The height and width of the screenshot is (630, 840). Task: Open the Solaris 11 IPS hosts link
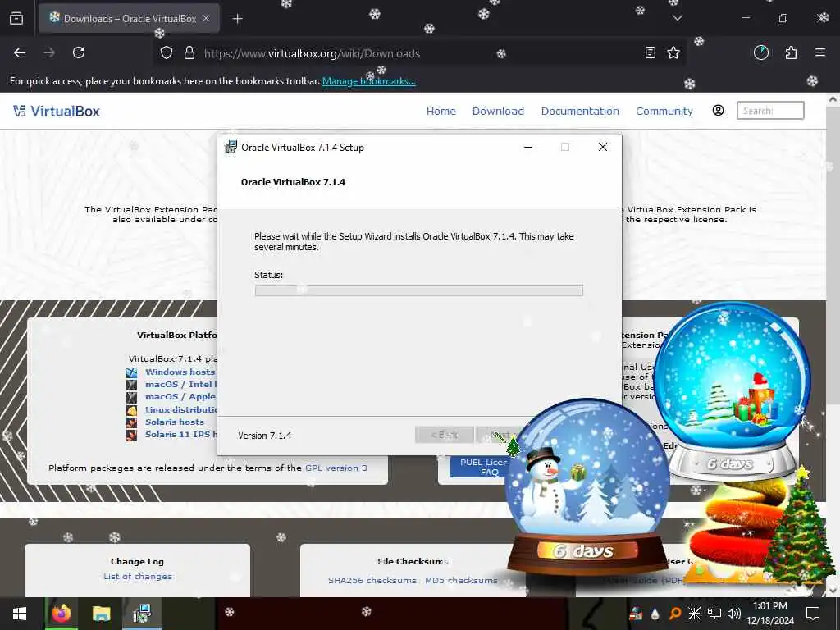180,434
